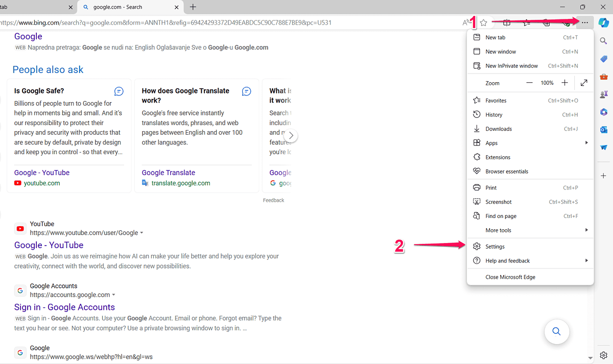This screenshot has width=613, height=364.
Task: Select Print from the menu
Action: coord(530,188)
